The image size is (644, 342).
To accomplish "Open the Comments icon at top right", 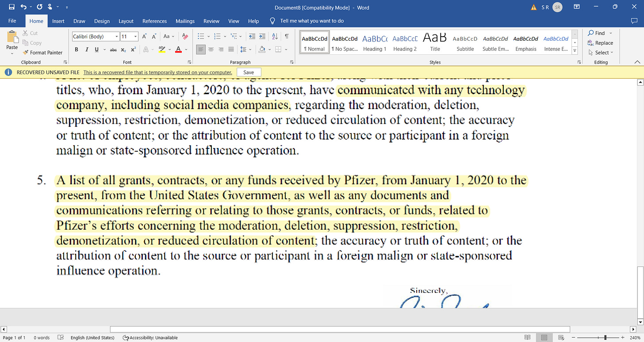I will (634, 21).
